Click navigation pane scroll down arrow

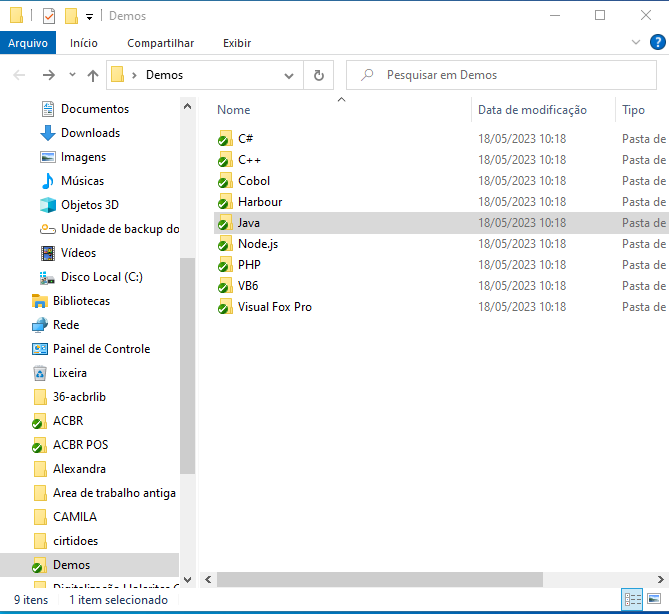(187, 579)
